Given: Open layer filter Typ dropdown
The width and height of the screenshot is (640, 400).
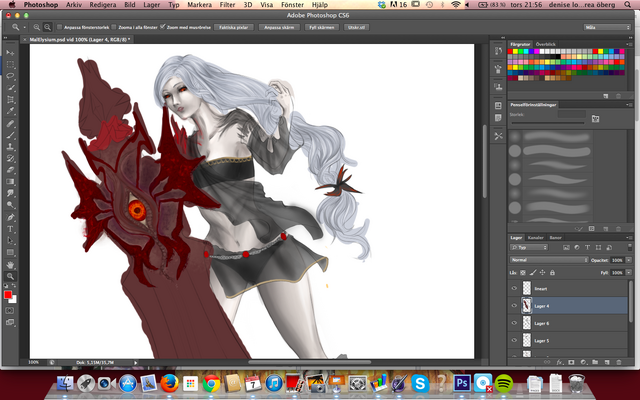Looking at the screenshot, I should (529, 247).
